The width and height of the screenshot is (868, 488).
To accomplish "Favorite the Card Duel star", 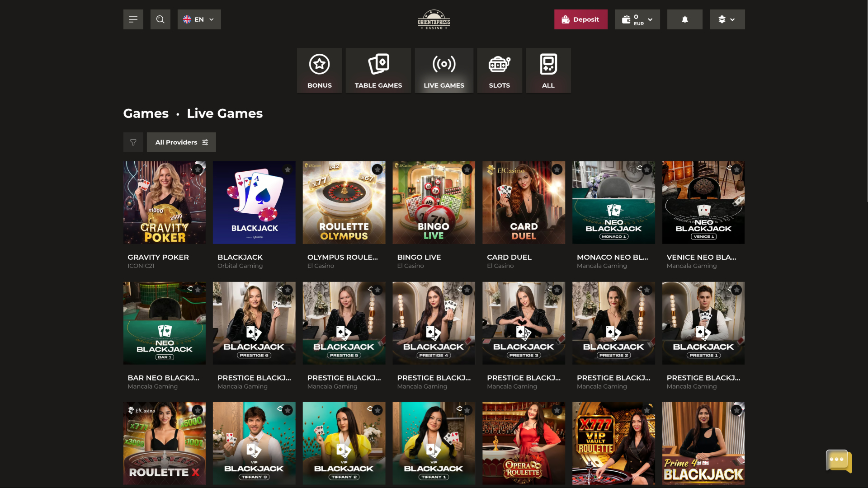I will click(557, 169).
